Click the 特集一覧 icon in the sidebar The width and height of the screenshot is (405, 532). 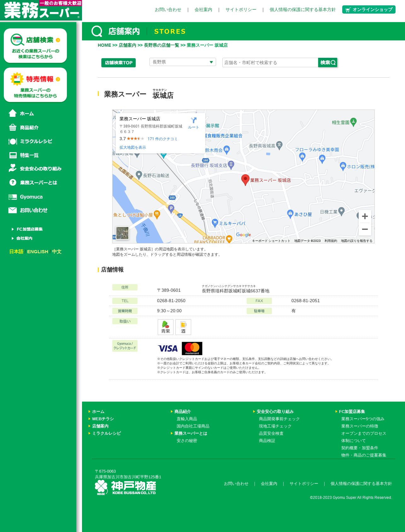click(x=13, y=155)
